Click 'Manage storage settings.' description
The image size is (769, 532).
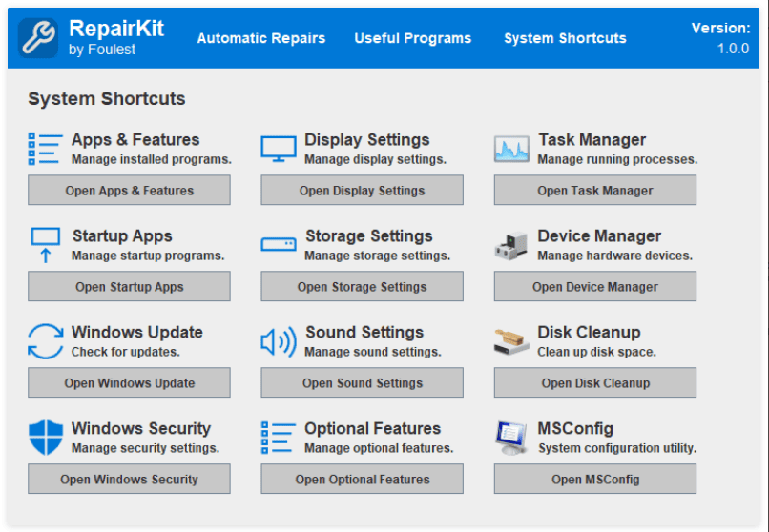377,256
